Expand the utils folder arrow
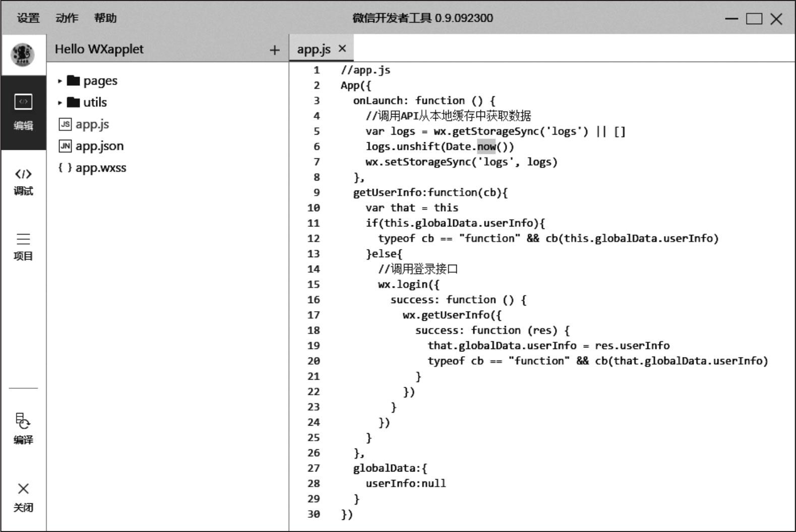Screen dimensions: 796x532 (60, 102)
